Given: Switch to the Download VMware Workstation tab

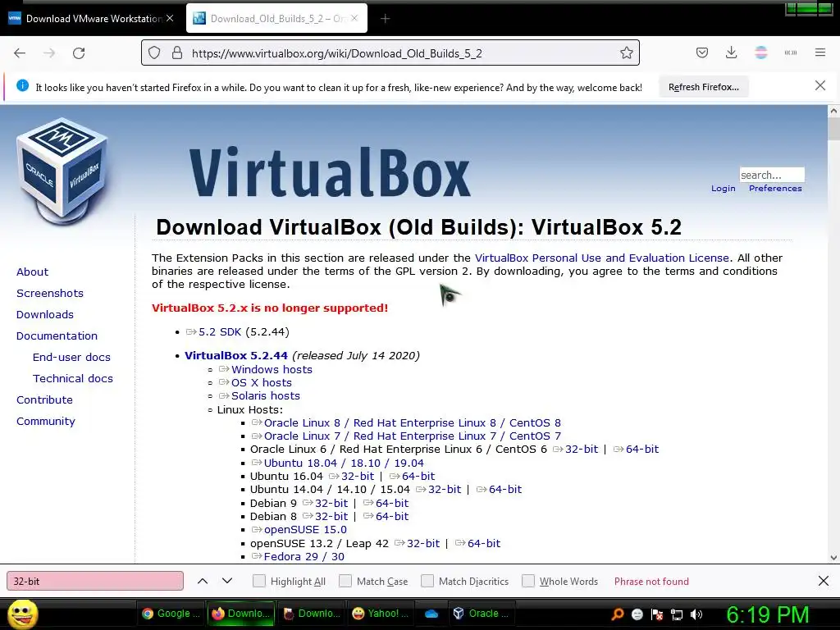Looking at the screenshot, I should click(92, 18).
